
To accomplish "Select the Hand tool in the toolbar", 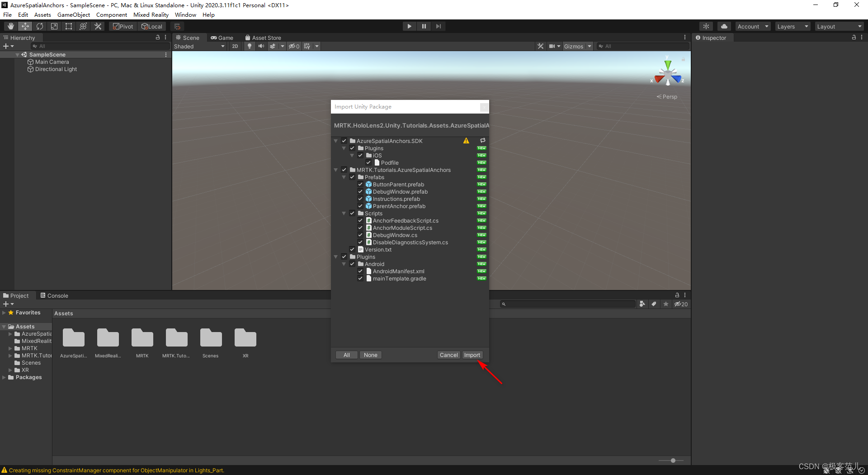I will [11, 26].
